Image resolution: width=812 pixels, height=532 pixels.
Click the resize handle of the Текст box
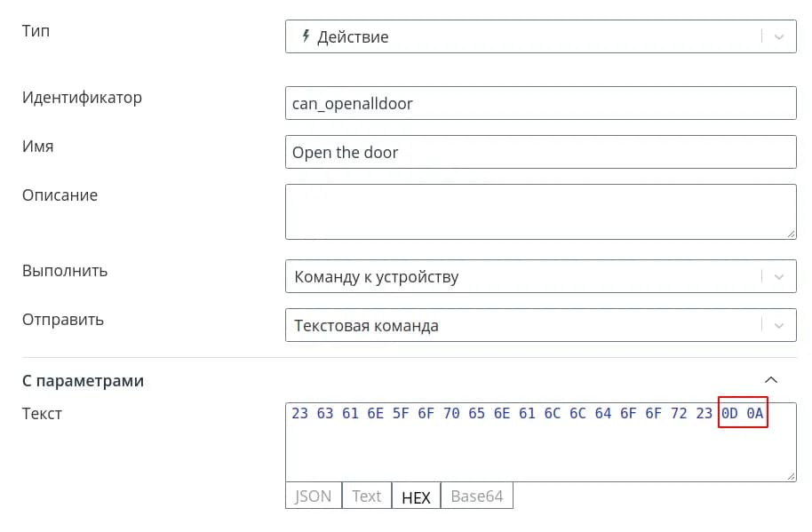[791, 476]
